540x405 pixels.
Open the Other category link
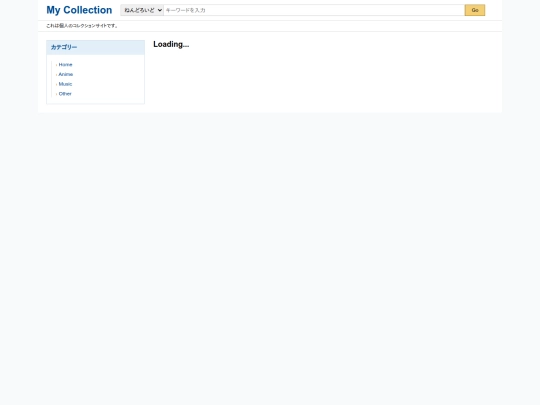65,93
